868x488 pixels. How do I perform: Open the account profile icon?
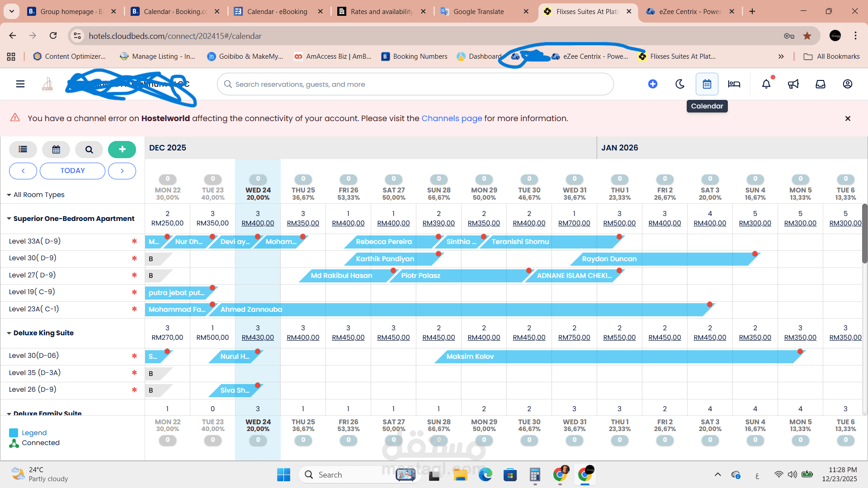pyautogui.click(x=848, y=84)
